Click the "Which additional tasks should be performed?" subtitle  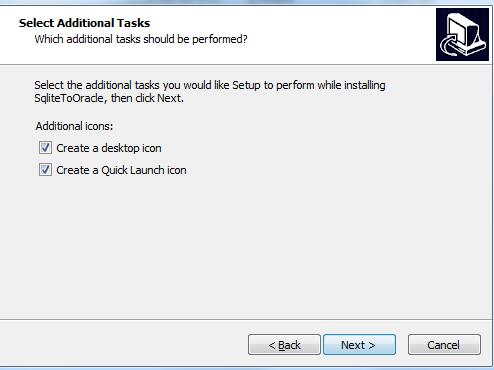tap(141, 39)
